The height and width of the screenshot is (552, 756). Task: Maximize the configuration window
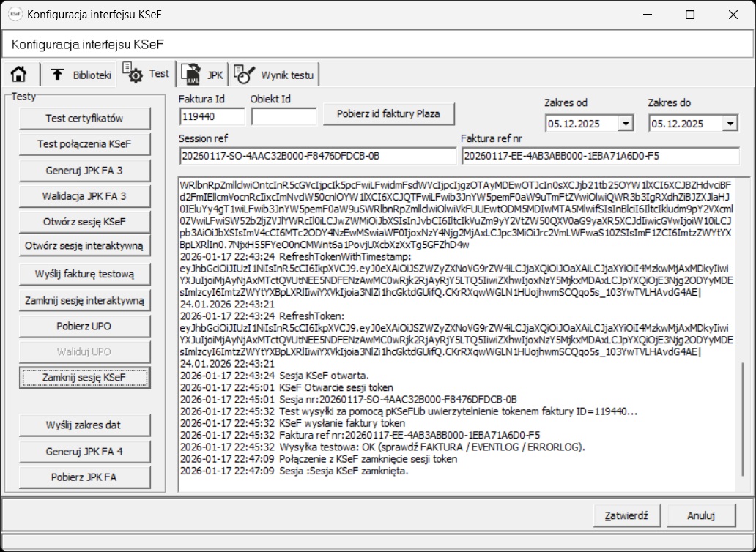click(690, 15)
